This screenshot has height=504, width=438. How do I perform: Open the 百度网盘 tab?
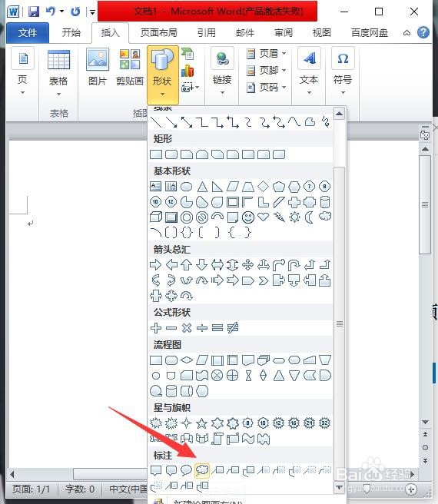(370, 33)
